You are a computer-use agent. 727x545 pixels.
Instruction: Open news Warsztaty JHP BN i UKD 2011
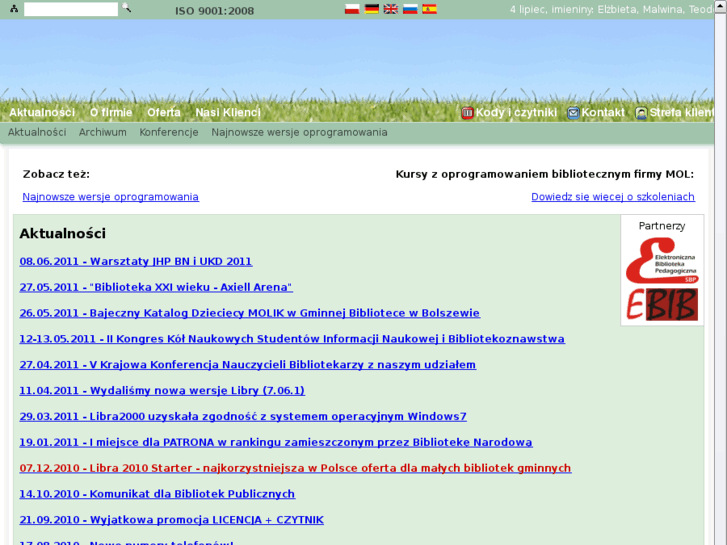[x=136, y=262]
